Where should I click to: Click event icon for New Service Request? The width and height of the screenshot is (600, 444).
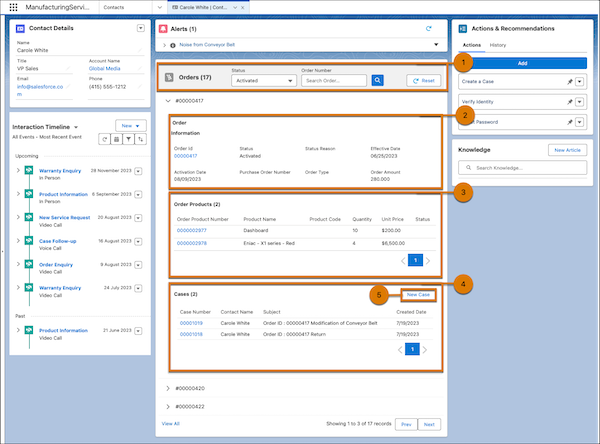29,217
